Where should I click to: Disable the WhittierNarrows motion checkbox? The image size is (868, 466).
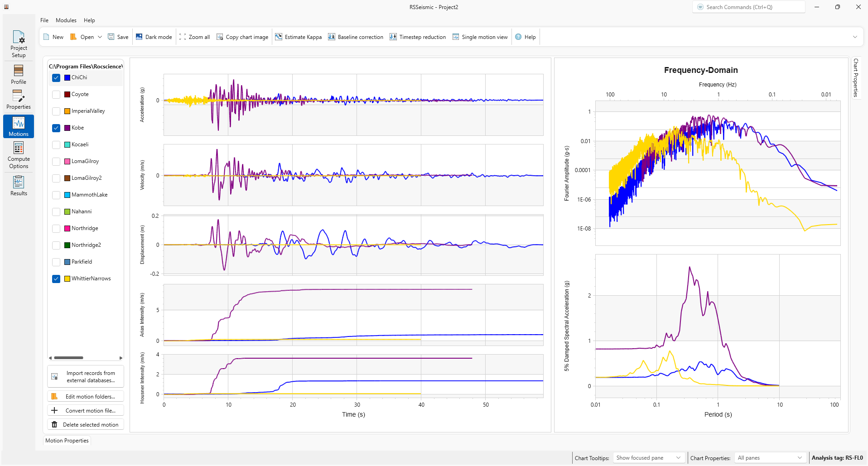coord(56,279)
